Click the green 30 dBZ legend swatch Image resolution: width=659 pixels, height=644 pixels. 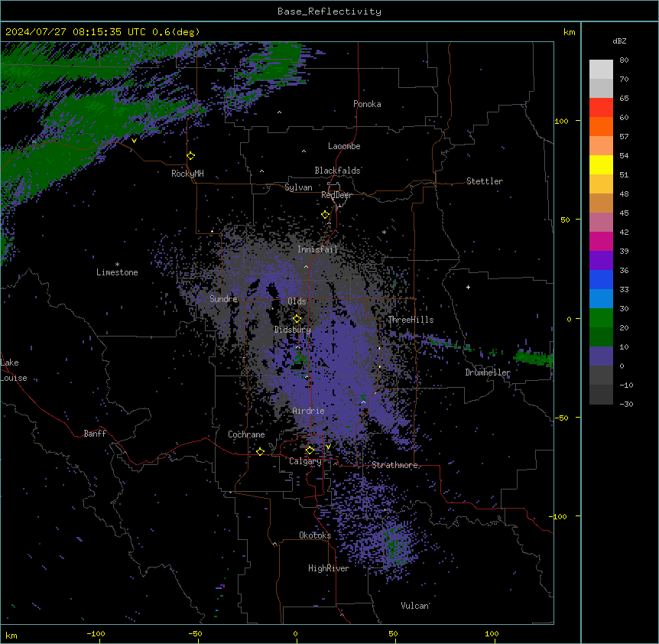click(x=601, y=318)
